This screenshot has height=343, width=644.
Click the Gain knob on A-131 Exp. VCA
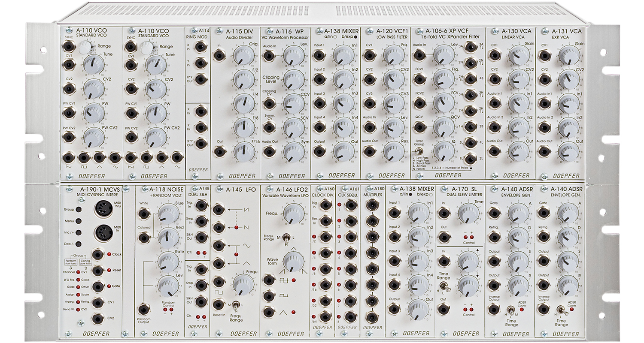click(x=569, y=55)
